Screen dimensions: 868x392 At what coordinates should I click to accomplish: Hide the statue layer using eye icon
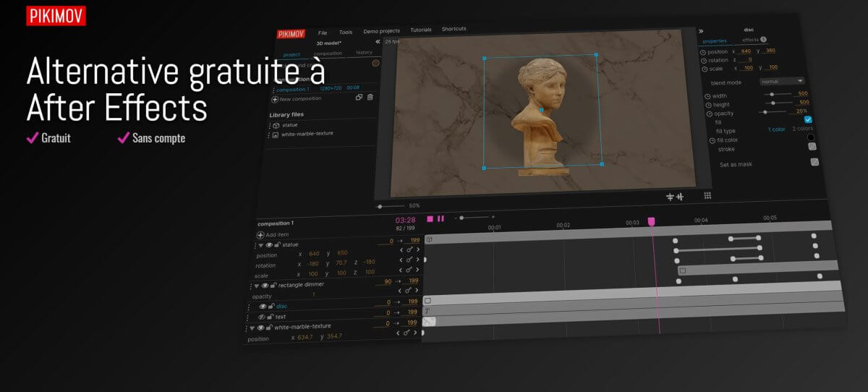269,244
